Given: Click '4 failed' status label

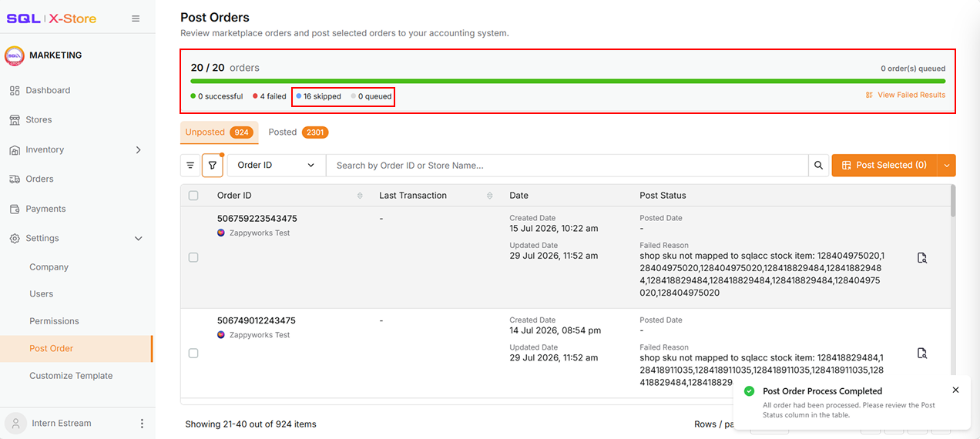Looking at the screenshot, I should tap(270, 96).
